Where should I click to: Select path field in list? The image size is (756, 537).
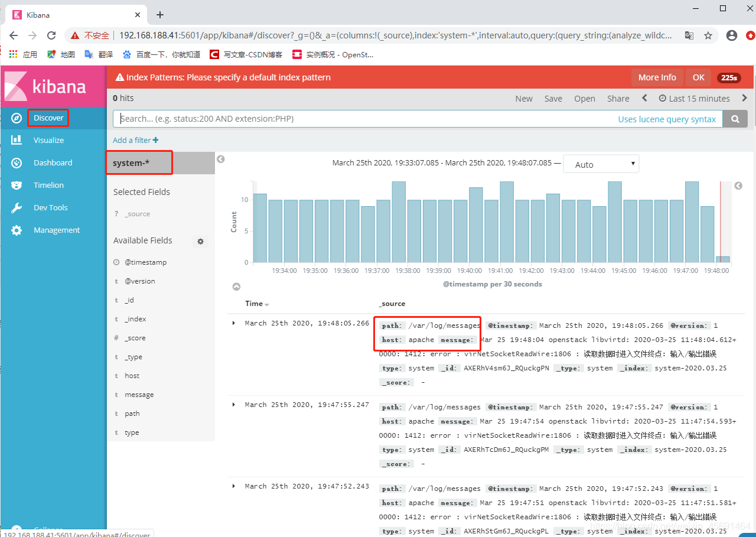[x=132, y=414]
